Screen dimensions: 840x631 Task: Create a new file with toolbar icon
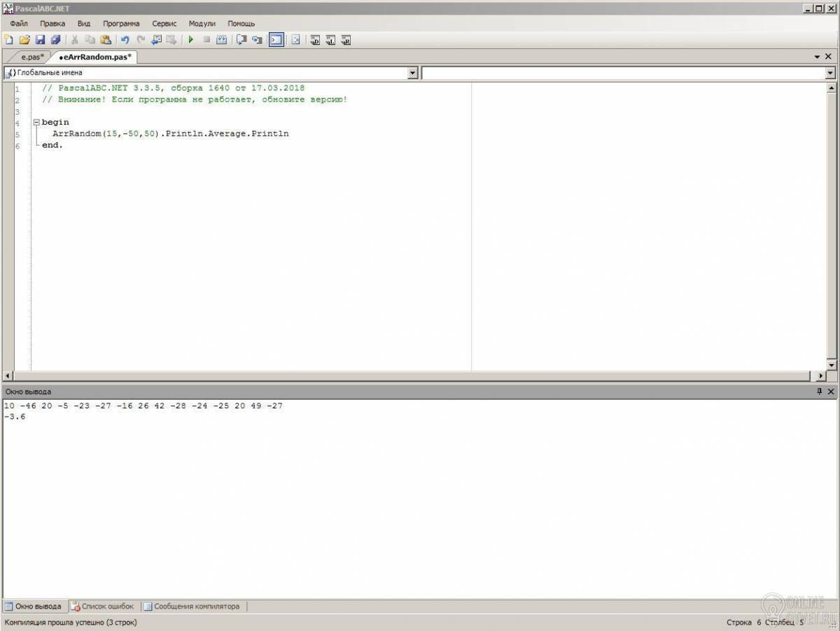point(8,40)
